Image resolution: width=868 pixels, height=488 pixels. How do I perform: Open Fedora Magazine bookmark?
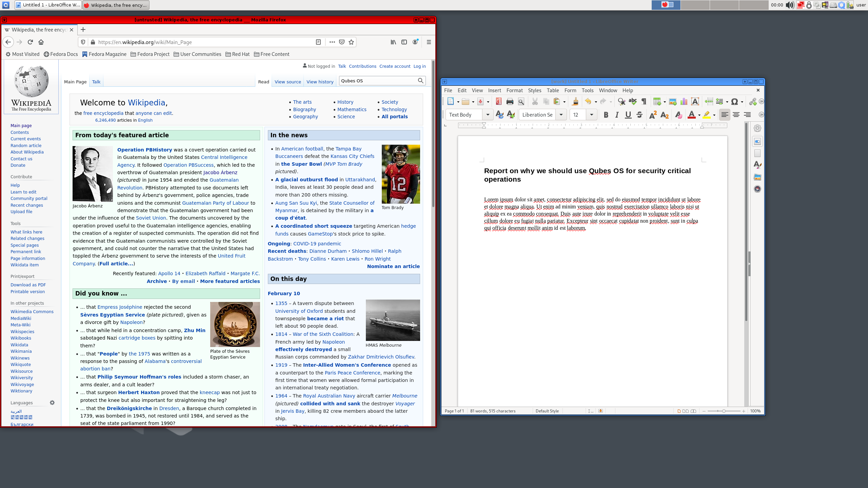(x=104, y=54)
